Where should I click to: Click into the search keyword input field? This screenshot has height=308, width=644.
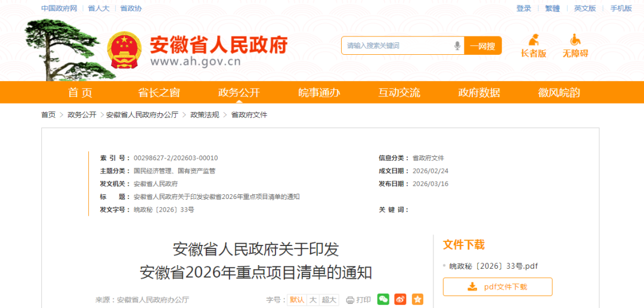pyautogui.click(x=397, y=46)
